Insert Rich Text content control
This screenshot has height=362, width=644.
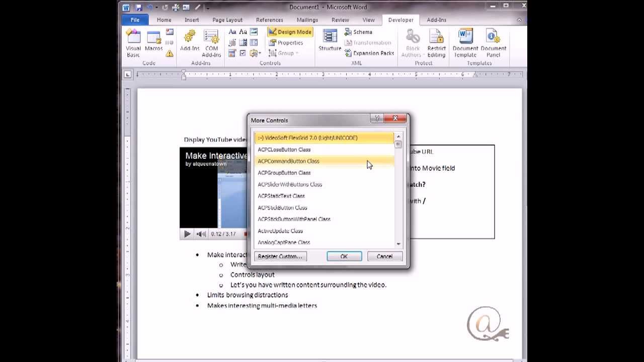[232, 32]
